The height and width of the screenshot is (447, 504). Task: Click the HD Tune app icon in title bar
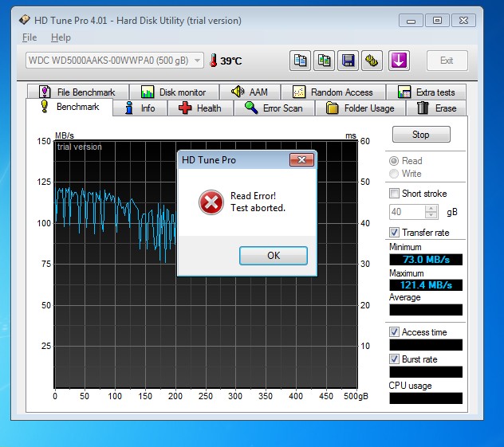click(x=25, y=20)
